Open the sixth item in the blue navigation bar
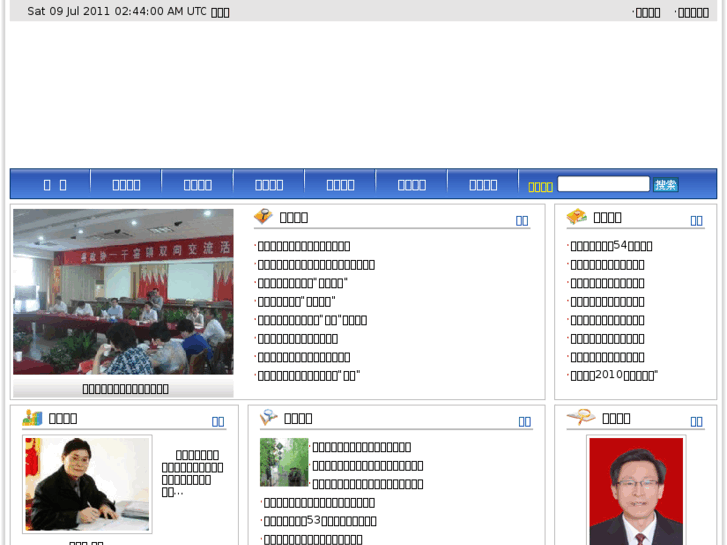The image size is (727, 545). [x=412, y=185]
